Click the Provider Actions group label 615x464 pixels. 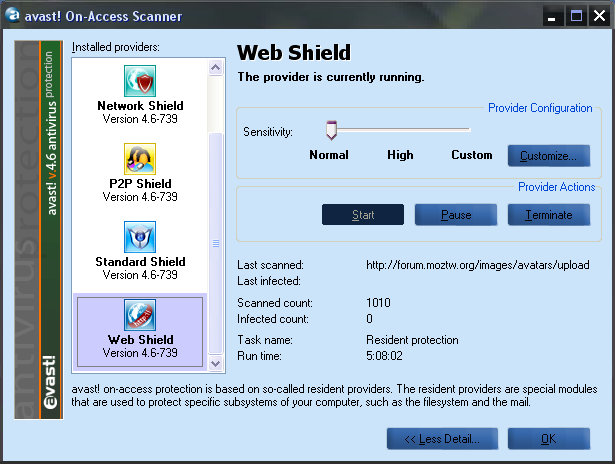pos(557,187)
